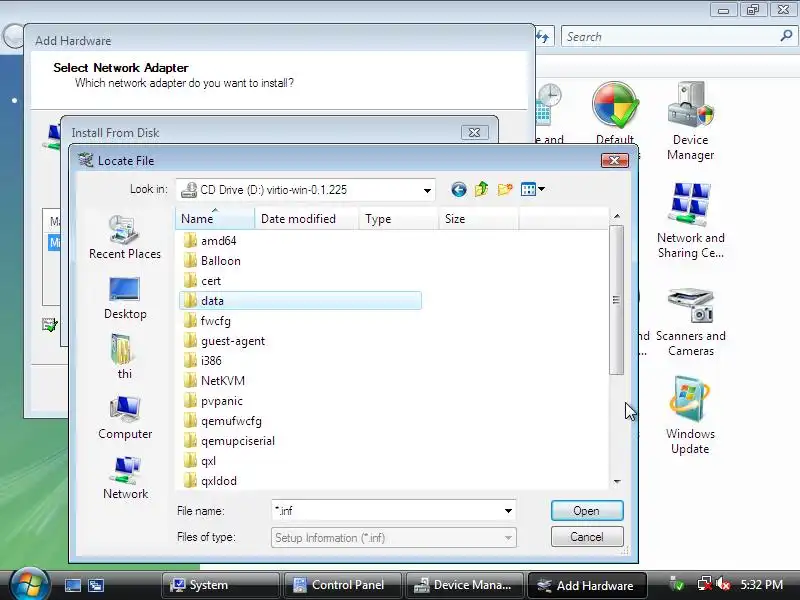This screenshot has width=800, height=600.
Task: Go up one folder level icon
Action: 481,190
